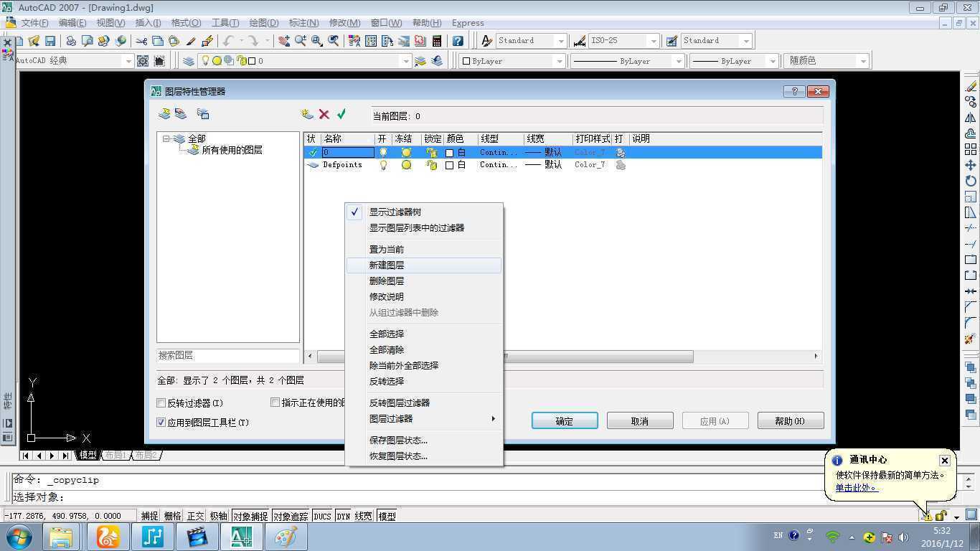Screen dimensions: 980x551
Task: Open the table style Standard dropdown
Action: coord(746,41)
